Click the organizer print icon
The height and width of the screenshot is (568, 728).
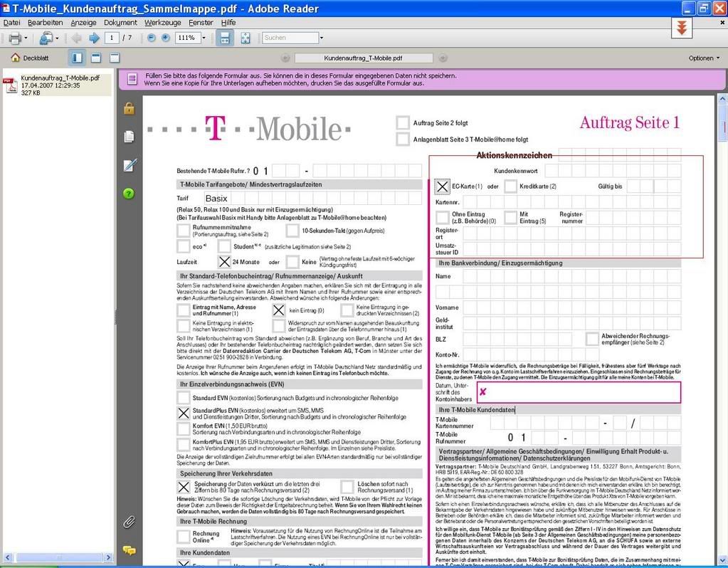coord(46,38)
